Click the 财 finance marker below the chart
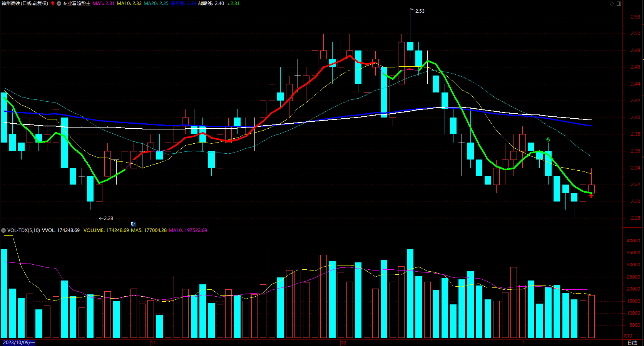 (x=133, y=224)
